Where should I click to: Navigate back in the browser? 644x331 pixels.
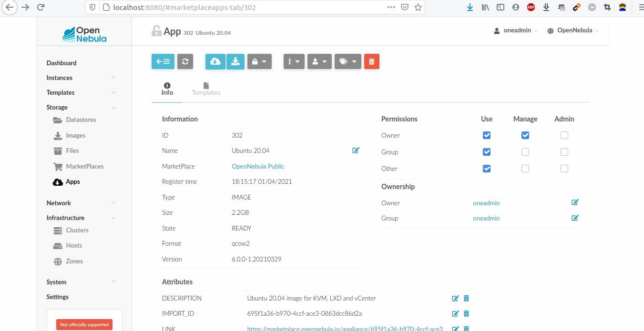coord(10,7)
